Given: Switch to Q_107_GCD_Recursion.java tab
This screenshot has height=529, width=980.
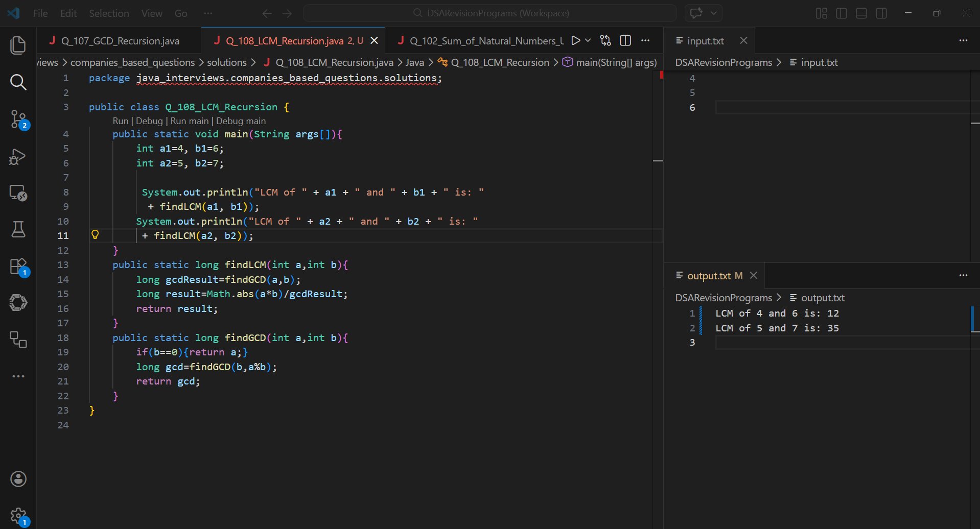Looking at the screenshot, I should [120, 41].
